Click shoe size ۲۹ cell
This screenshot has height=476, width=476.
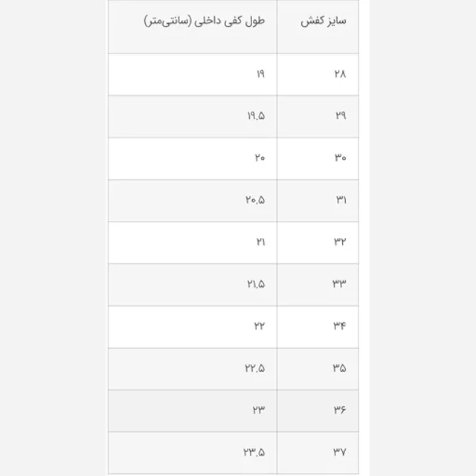(318, 117)
